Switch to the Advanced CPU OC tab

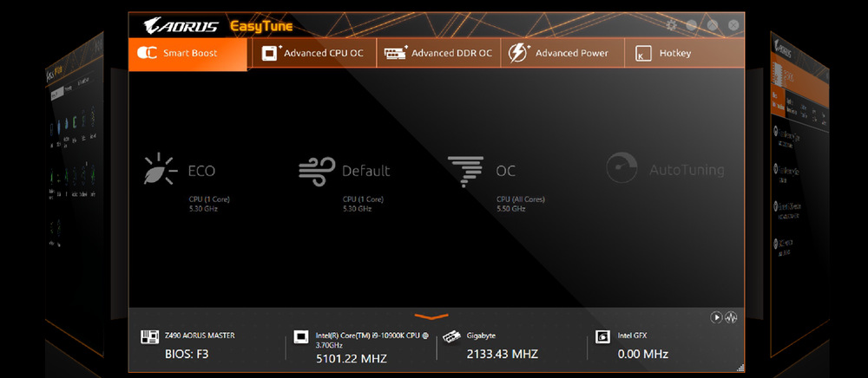(314, 54)
